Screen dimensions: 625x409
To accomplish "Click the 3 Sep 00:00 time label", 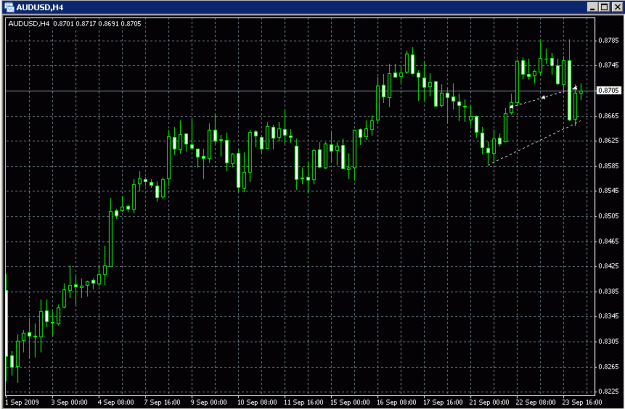I will pos(69,402).
